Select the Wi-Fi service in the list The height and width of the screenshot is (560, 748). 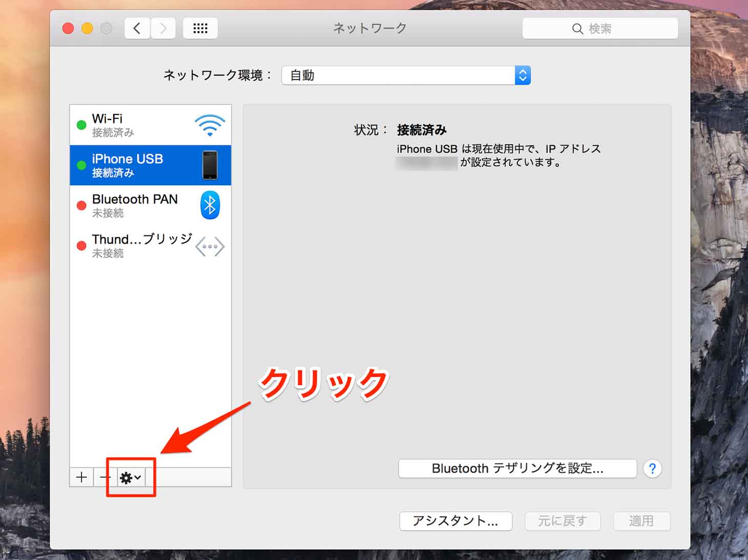tap(151, 125)
